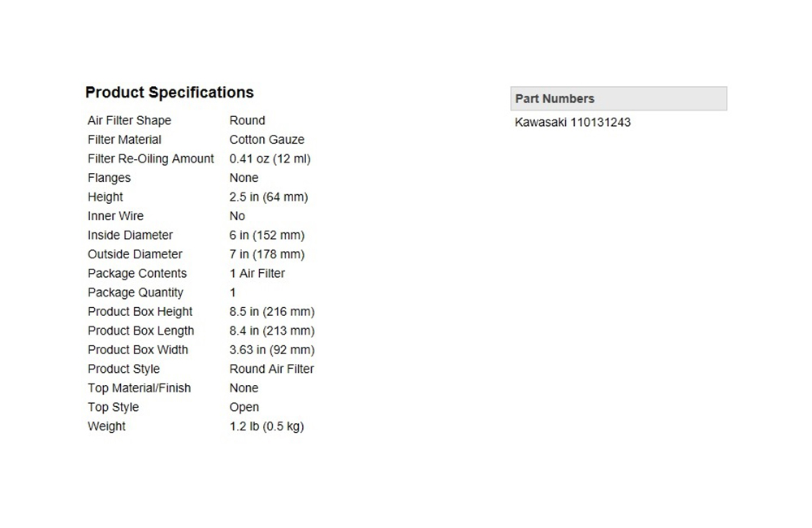812x528 pixels.
Task: Click the Cotton Gauze material value
Action: pyautogui.click(x=266, y=140)
